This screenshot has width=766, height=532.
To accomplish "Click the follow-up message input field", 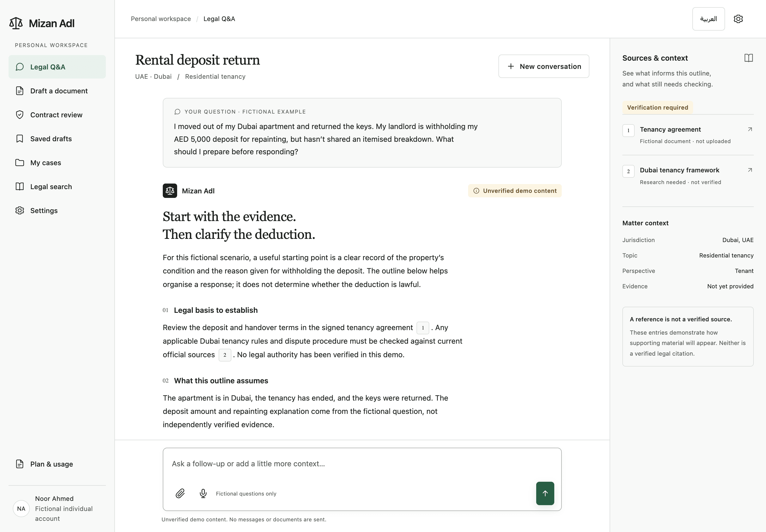I will coord(362,464).
